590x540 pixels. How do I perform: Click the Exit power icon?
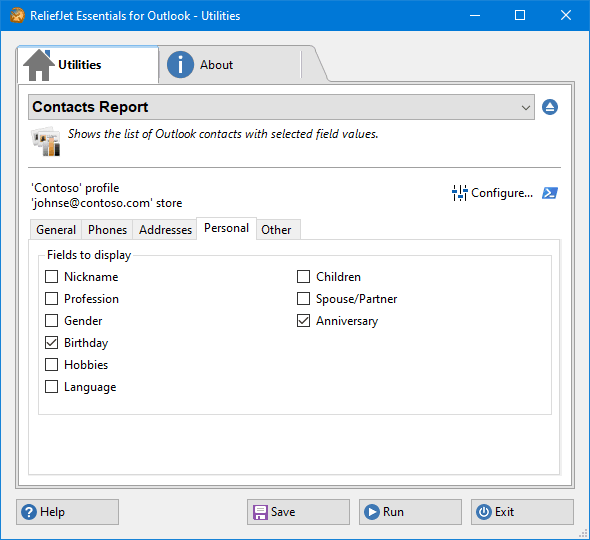[x=484, y=512]
